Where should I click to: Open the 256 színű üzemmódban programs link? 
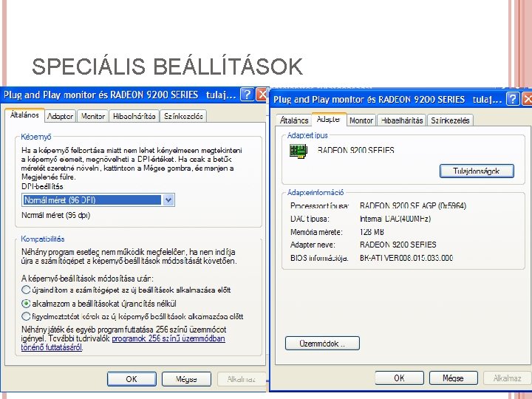tap(123, 343)
